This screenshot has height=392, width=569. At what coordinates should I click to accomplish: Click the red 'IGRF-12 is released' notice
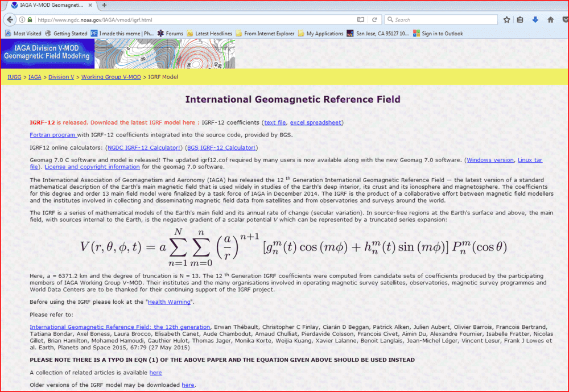(x=115, y=123)
